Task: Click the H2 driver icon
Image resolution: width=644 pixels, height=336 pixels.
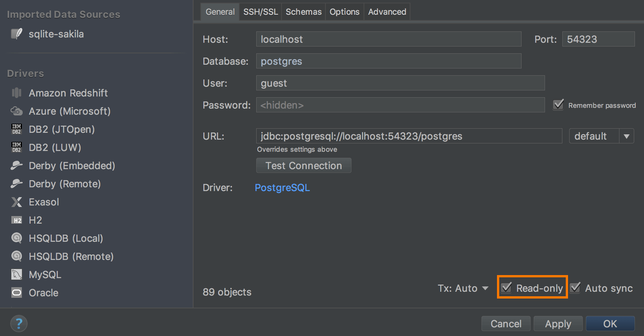Action: pos(17,220)
